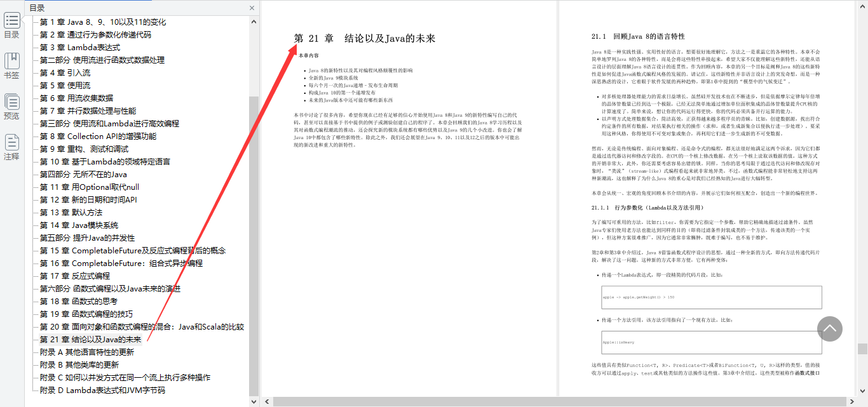Screen dimensions: 868x407
Task: Open 附录 D Lambda表达式和JVM字节码
Action: coord(102,390)
